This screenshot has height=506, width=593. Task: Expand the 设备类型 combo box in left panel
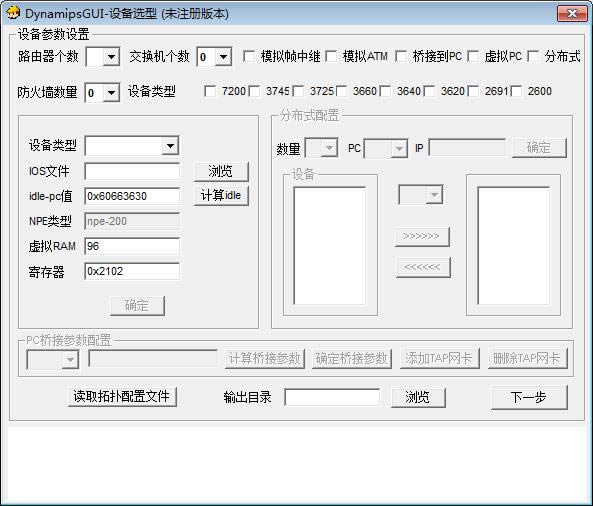[132, 146]
